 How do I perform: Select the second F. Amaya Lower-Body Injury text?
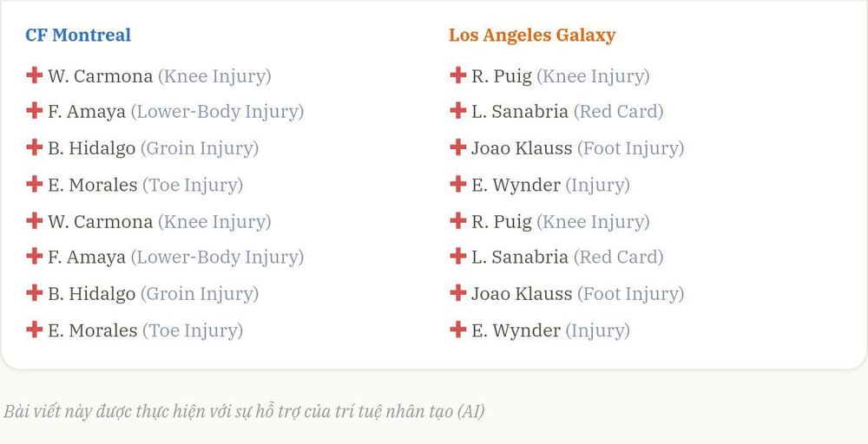(x=217, y=258)
